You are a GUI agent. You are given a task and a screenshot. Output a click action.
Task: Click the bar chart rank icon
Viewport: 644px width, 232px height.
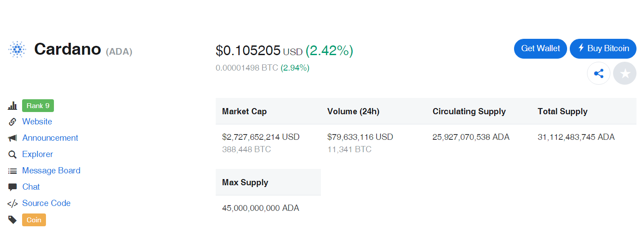pyautogui.click(x=12, y=106)
